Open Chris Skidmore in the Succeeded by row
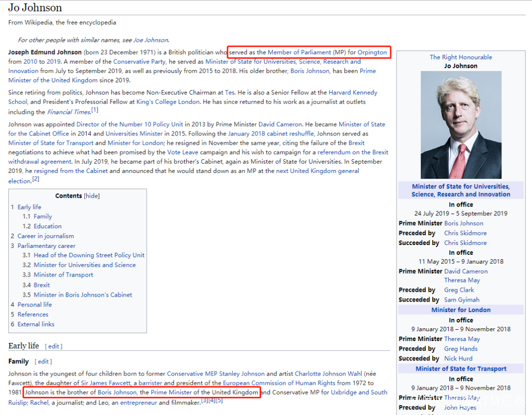The height and width of the screenshot is (415, 532). pos(465,243)
